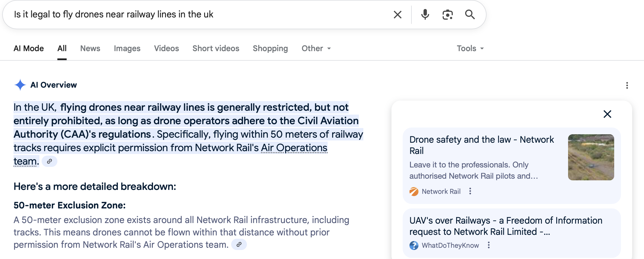Start a voice search with the microphone
The height and width of the screenshot is (259, 644).
425,15
